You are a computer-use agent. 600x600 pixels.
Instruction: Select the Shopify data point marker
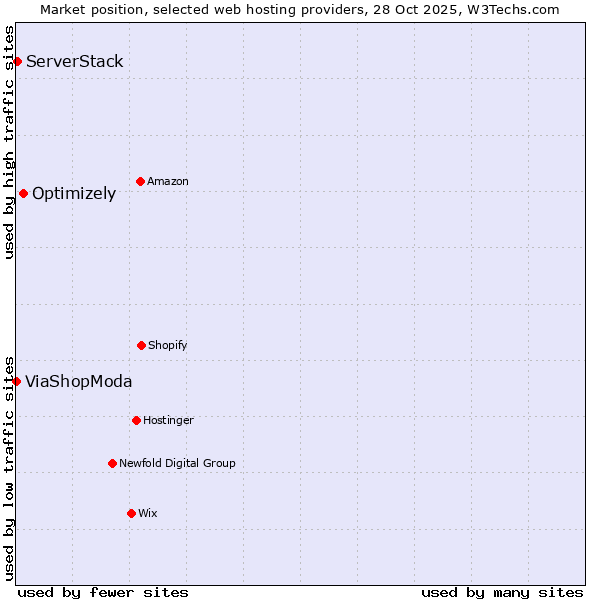click(x=141, y=346)
